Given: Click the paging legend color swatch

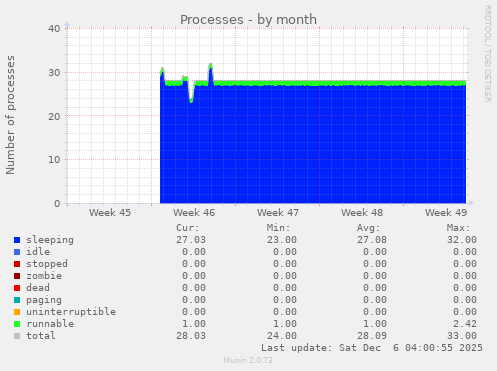Looking at the screenshot, I should (17, 300).
